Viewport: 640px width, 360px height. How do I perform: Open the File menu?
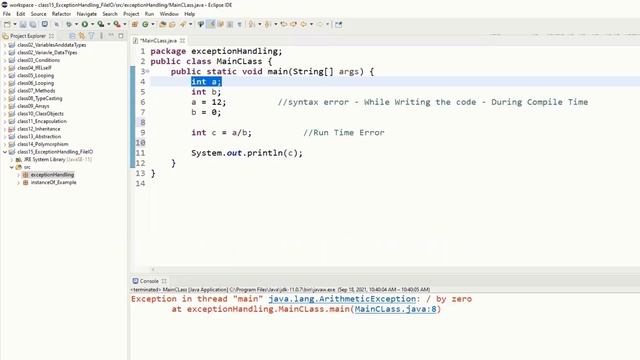(x=7, y=14)
